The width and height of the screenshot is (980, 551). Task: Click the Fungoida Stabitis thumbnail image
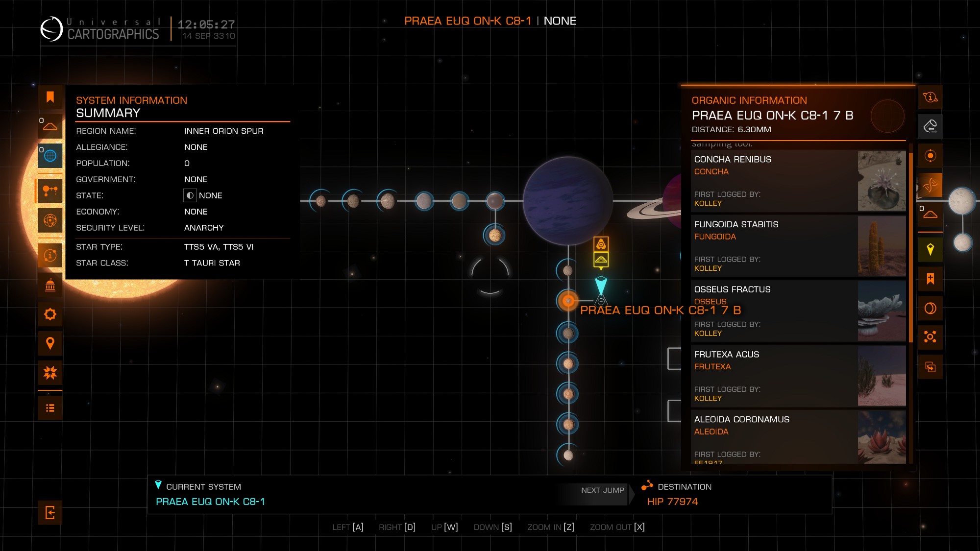(882, 246)
